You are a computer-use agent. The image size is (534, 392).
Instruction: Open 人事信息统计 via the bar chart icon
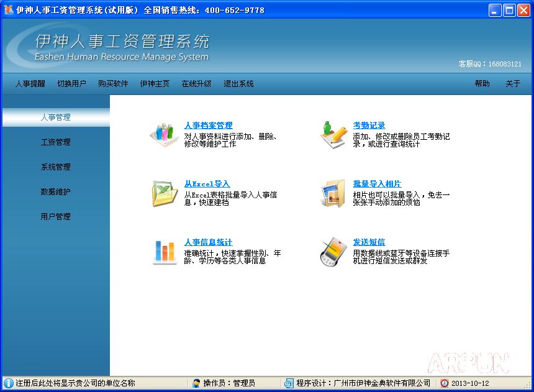[163, 251]
